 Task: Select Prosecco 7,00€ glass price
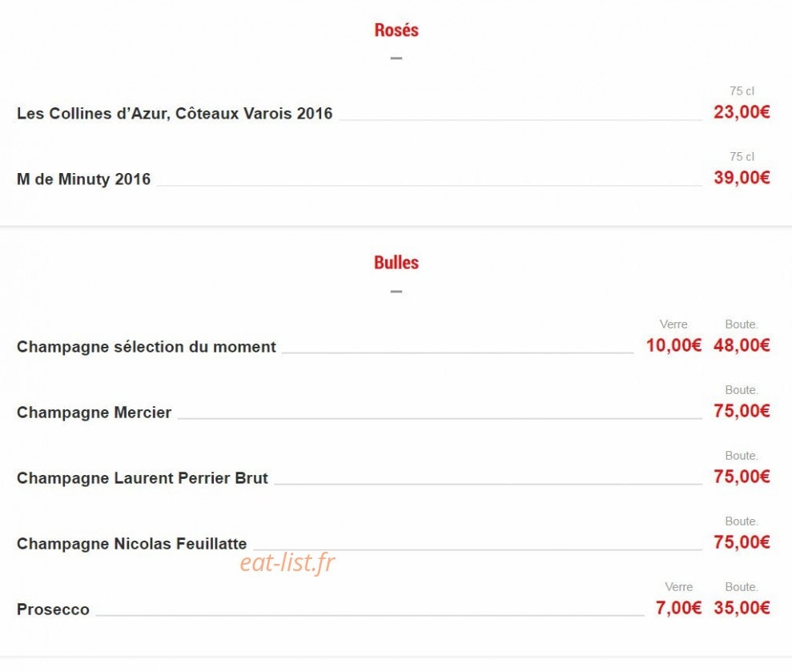[x=678, y=608]
